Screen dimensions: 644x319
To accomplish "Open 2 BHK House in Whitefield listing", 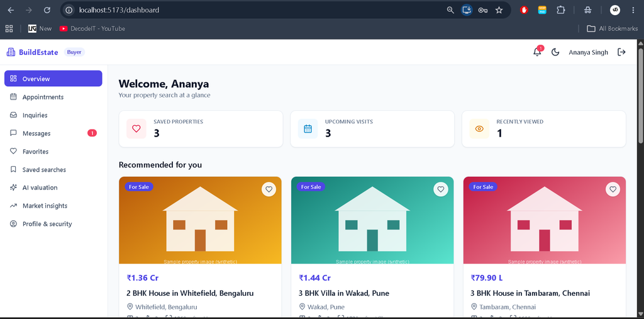I will point(190,293).
